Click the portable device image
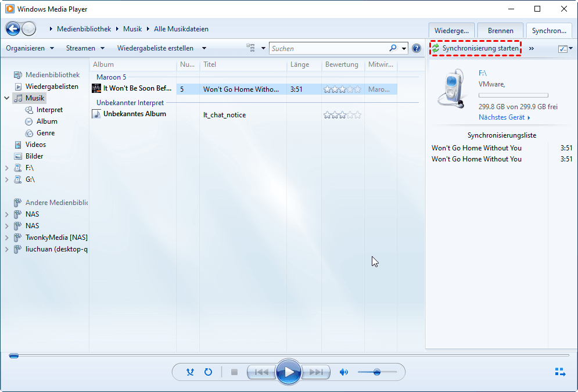 tap(451, 88)
